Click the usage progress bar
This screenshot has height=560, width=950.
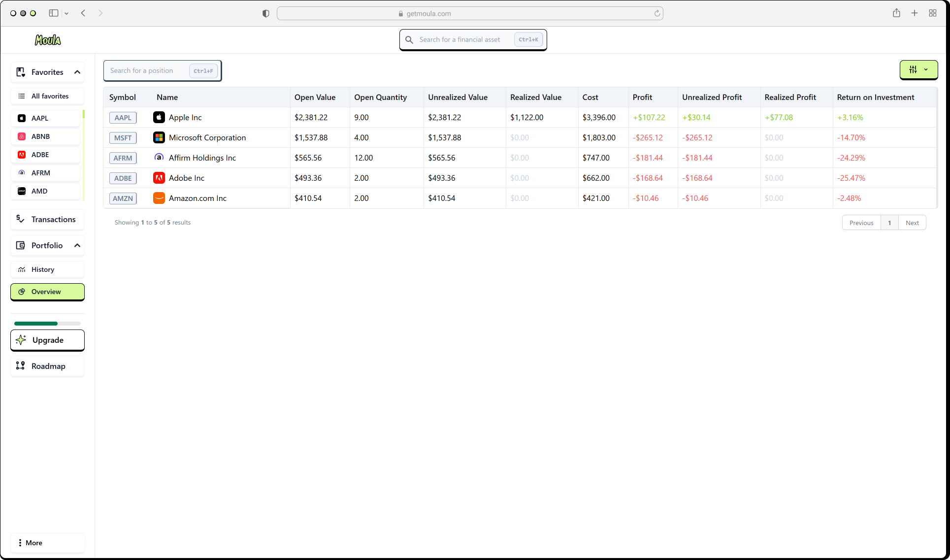pos(47,324)
